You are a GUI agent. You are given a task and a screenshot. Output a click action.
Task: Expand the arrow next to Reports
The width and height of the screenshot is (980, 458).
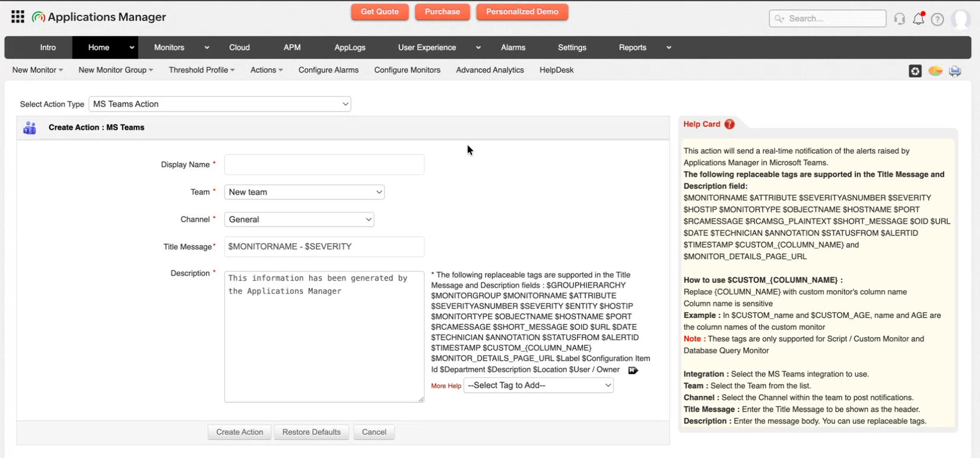[669, 47]
